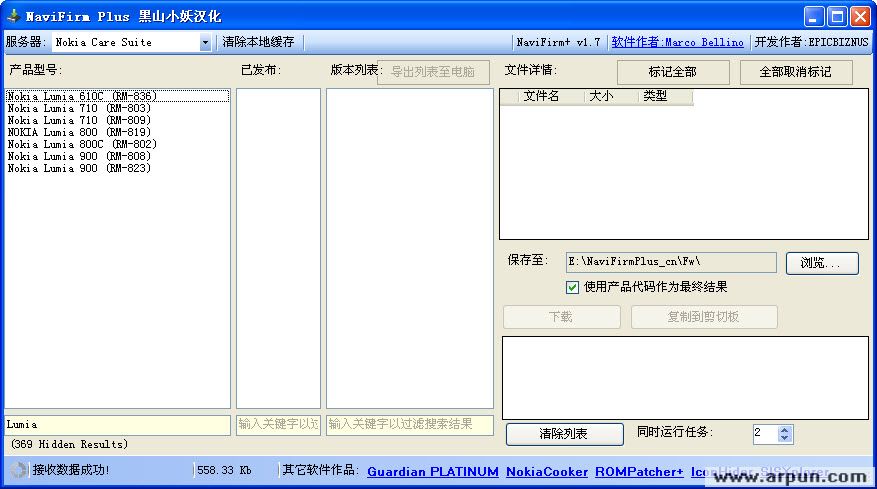The image size is (877, 489).
Task: Open 软件作者: Marco Bellino link
Action: click(677, 42)
